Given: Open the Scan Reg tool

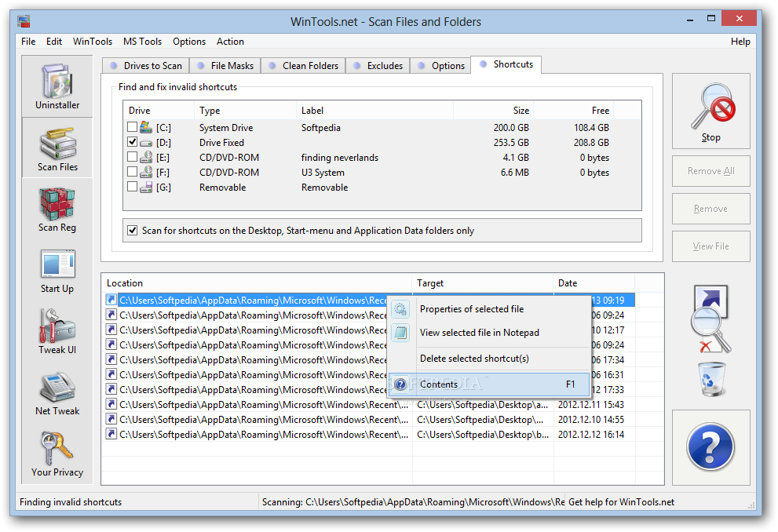Looking at the screenshot, I should coord(57,210).
